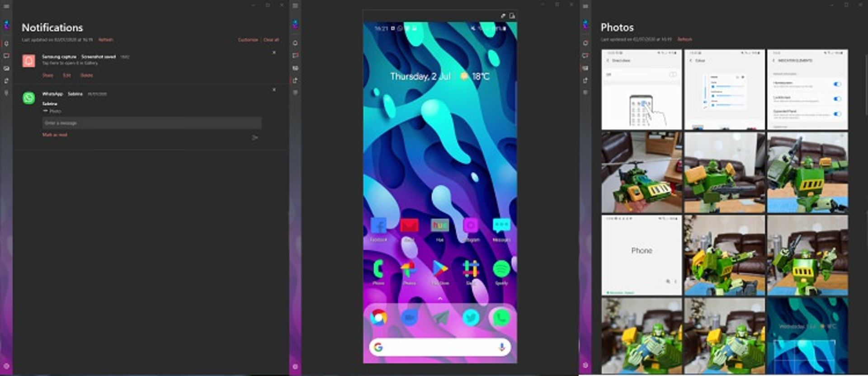Open Notifications tab in middle window sidebar
This screenshot has width=868, height=376.
pos(295,43)
